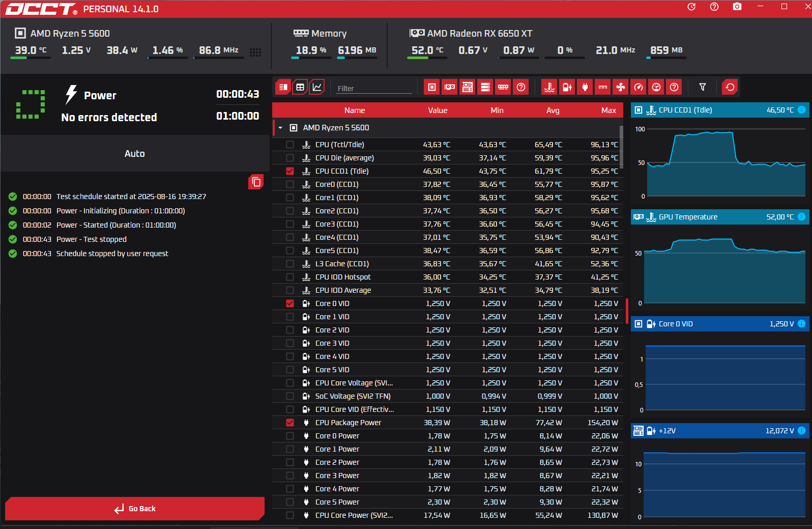Click the Go Back button
Viewport: 812px width, 529px height.
(x=135, y=509)
